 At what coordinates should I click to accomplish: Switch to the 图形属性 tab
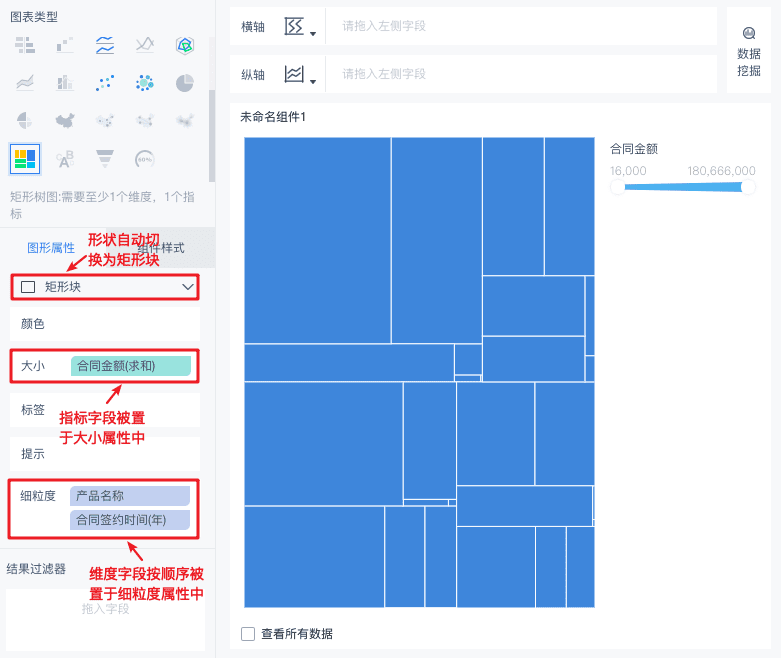51,248
